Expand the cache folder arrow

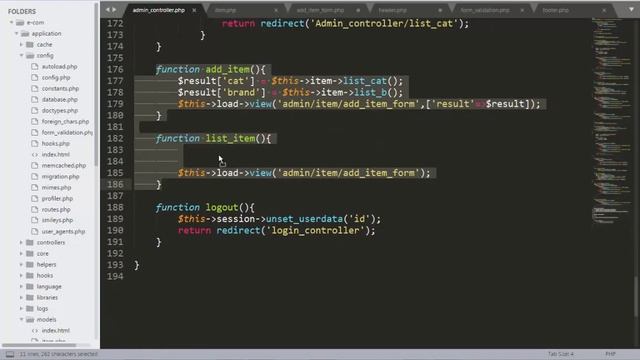coord(21,44)
